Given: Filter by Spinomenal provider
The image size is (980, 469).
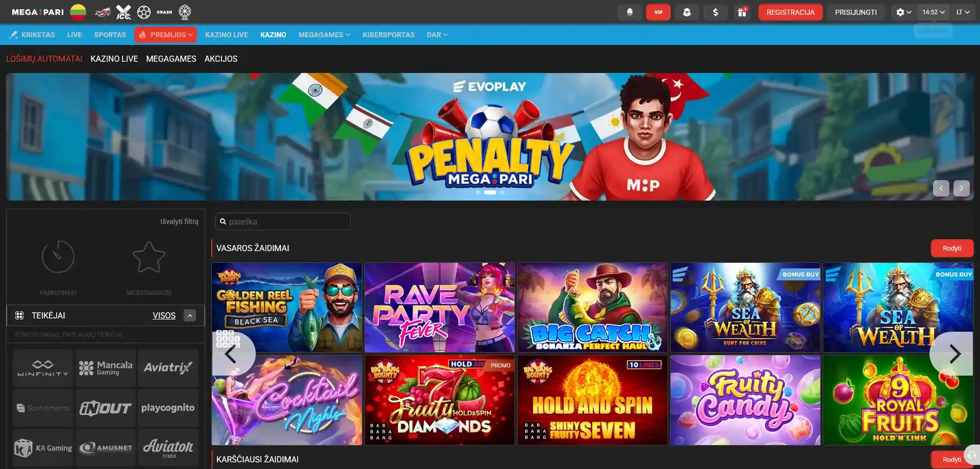Looking at the screenshot, I should (43, 408).
